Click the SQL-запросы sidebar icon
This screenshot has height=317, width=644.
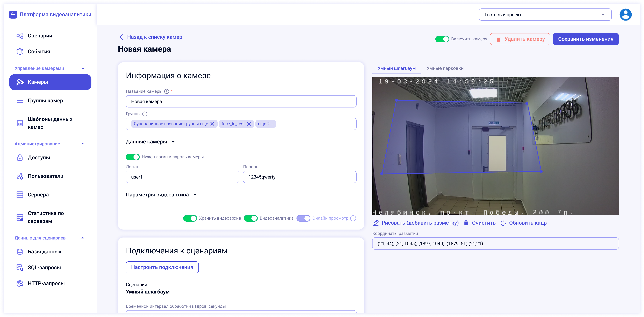pos(20,267)
